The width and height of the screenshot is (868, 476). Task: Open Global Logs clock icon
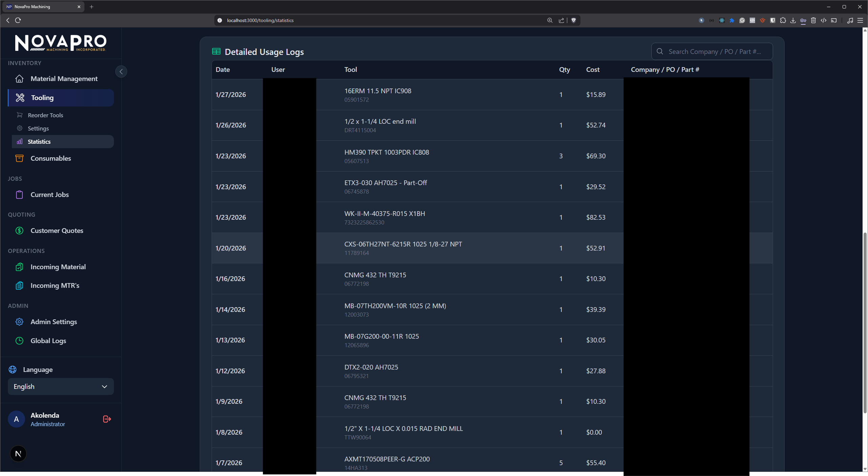point(19,341)
